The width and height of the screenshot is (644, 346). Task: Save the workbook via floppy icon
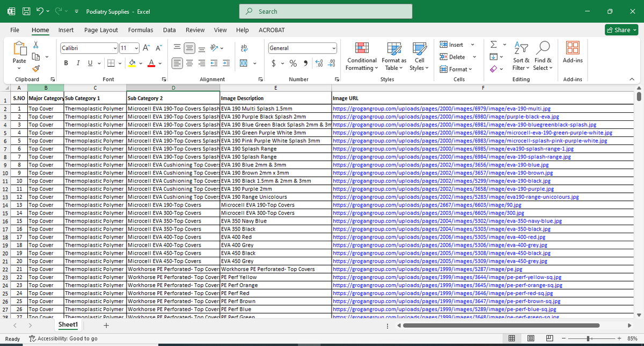click(26, 11)
